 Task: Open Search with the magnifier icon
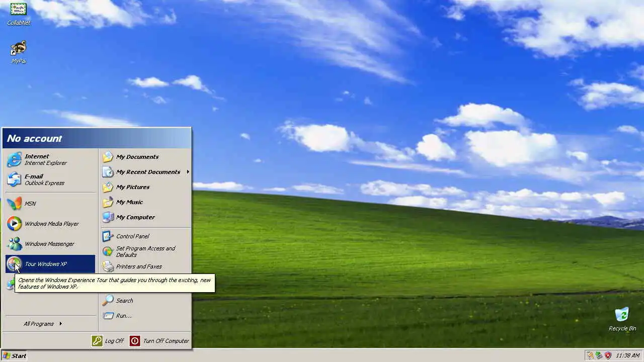coord(145,301)
